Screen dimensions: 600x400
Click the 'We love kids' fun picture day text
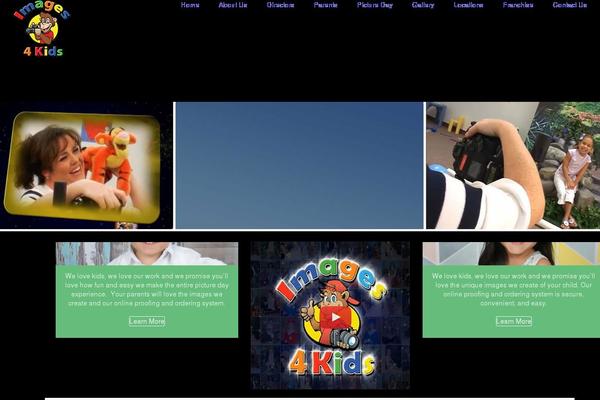click(147, 289)
